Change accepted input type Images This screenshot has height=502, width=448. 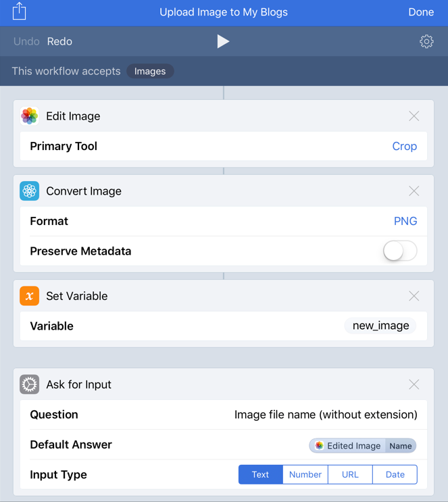point(150,71)
